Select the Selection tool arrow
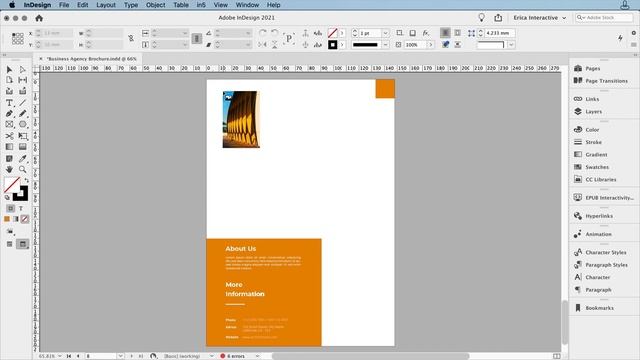 click(x=9, y=69)
